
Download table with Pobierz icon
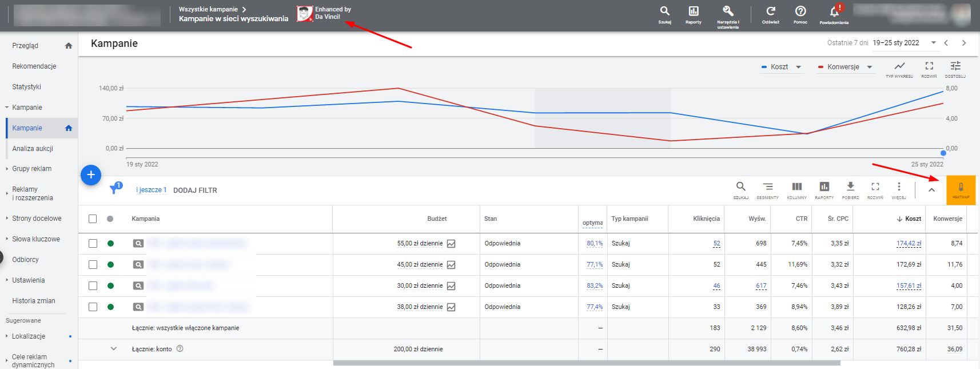coord(850,190)
